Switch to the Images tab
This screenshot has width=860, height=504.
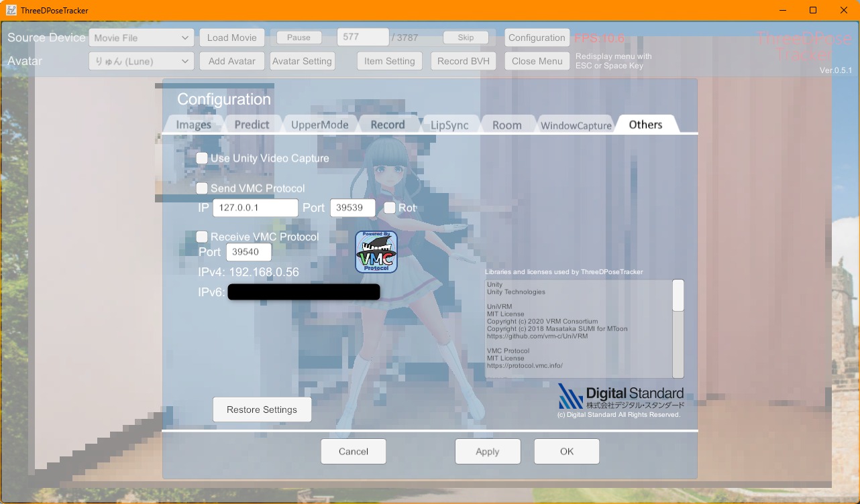tap(193, 125)
